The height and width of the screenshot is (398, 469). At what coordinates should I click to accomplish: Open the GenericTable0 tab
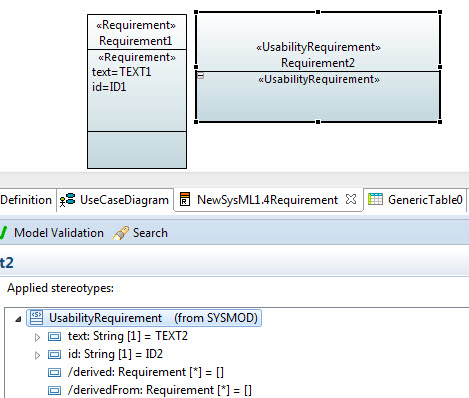(x=415, y=200)
